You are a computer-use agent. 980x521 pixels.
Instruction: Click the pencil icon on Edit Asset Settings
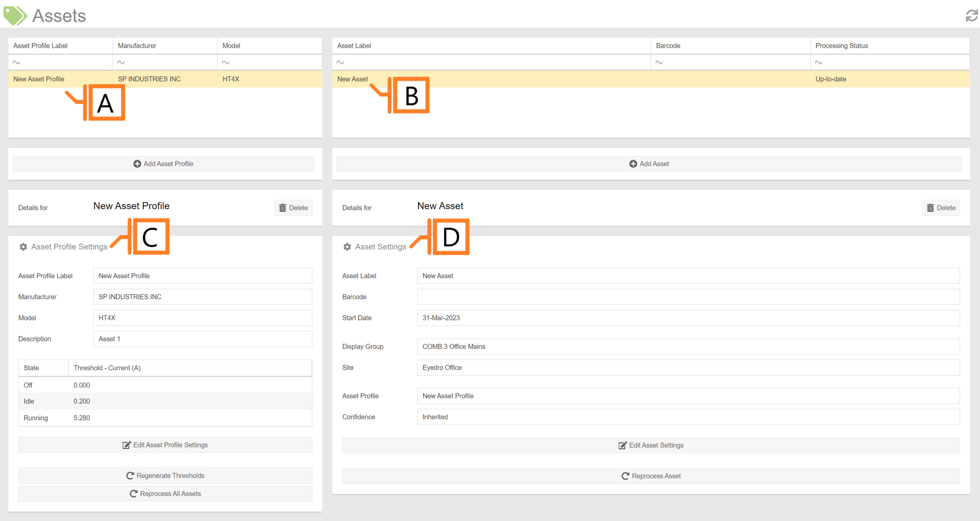click(623, 445)
